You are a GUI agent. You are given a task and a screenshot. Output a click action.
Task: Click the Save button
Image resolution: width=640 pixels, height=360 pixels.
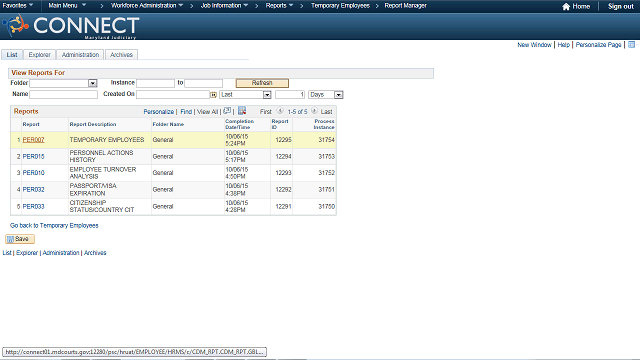pyautogui.click(x=20, y=239)
